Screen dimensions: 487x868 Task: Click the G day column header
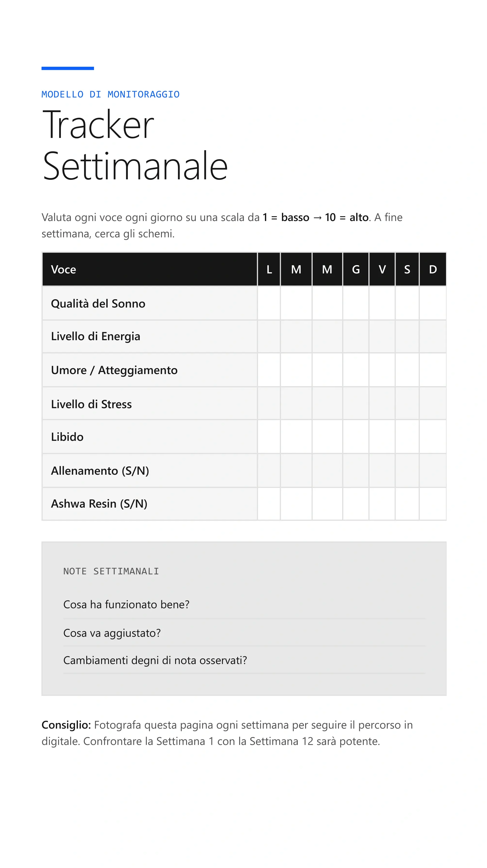pos(356,269)
